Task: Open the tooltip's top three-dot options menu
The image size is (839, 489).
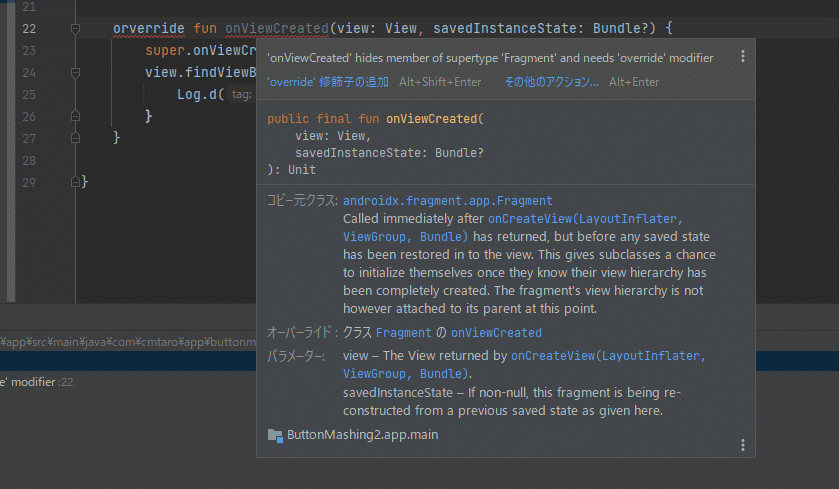Action: [x=743, y=56]
